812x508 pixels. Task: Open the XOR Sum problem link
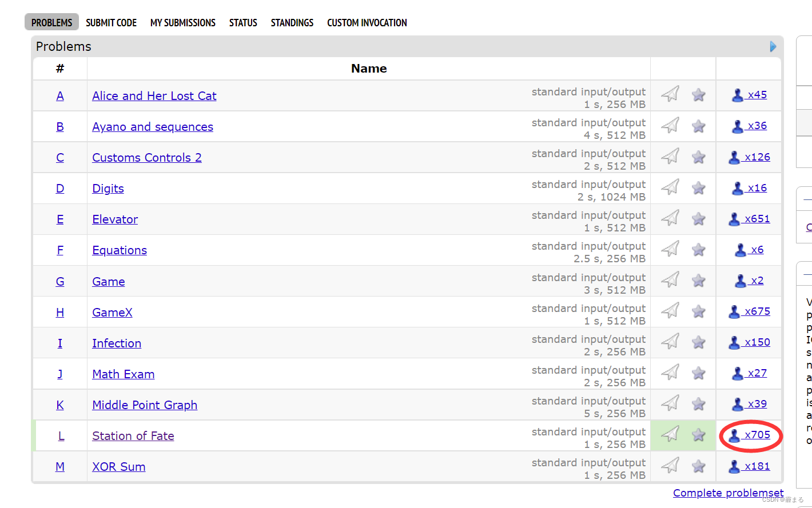[x=119, y=467]
